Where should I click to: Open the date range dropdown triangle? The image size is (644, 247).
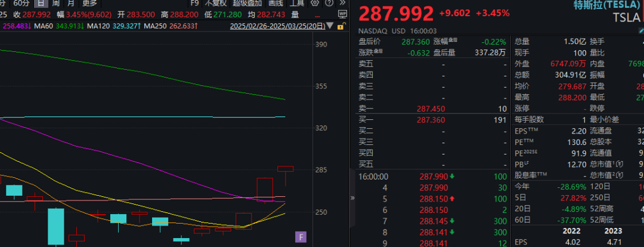[330, 26]
